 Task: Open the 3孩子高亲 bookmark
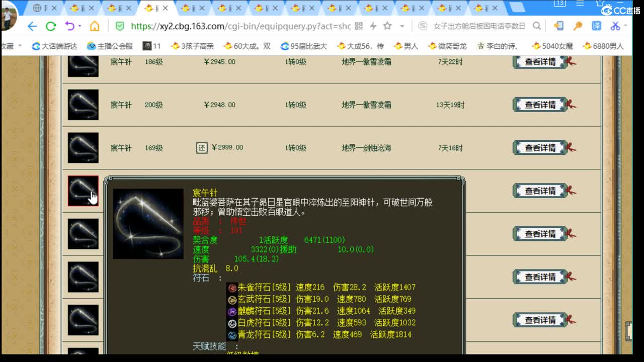(x=192, y=46)
